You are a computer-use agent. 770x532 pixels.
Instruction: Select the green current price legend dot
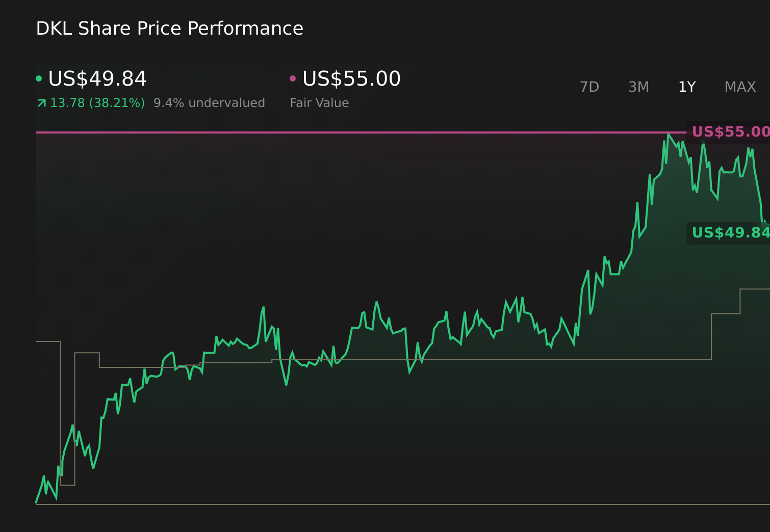[x=39, y=77]
